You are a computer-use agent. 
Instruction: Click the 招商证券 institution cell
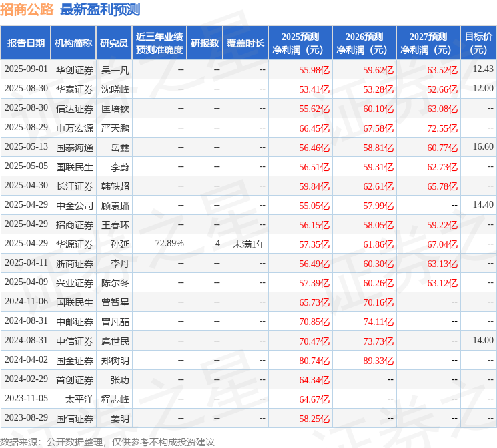[x=75, y=224]
